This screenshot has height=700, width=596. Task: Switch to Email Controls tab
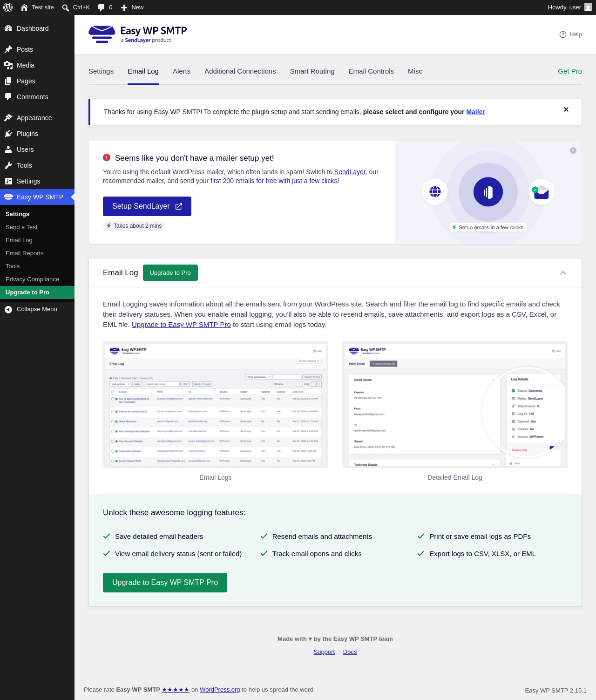[x=371, y=71]
